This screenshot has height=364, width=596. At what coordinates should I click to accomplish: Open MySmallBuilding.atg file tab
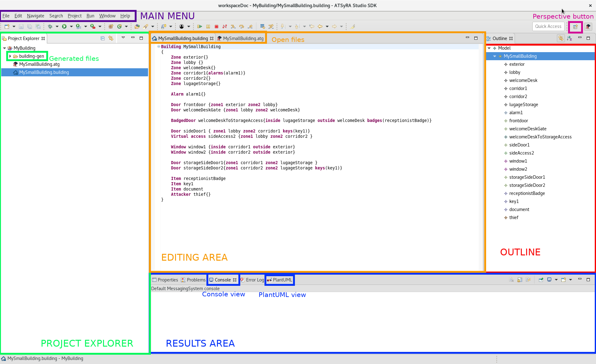243,38
